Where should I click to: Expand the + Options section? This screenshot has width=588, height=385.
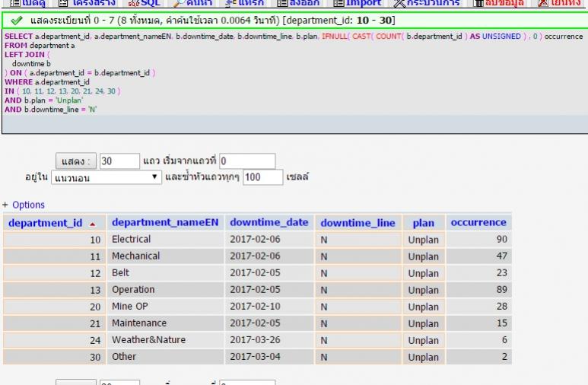24,205
